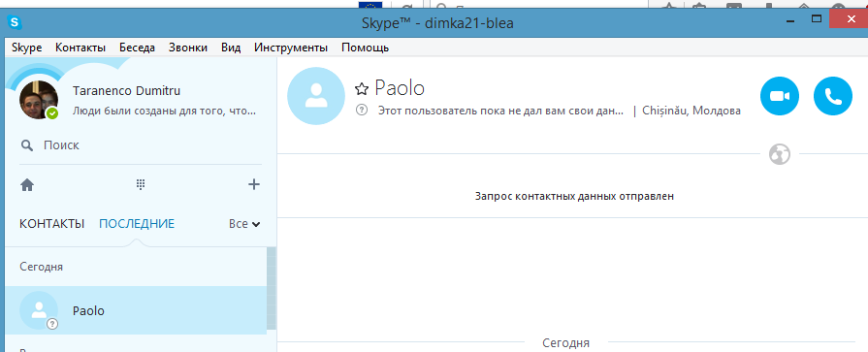Image resolution: width=868 pixels, height=352 pixels.
Task: Open the Skype Home icon
Action: (x=27, y=185)
